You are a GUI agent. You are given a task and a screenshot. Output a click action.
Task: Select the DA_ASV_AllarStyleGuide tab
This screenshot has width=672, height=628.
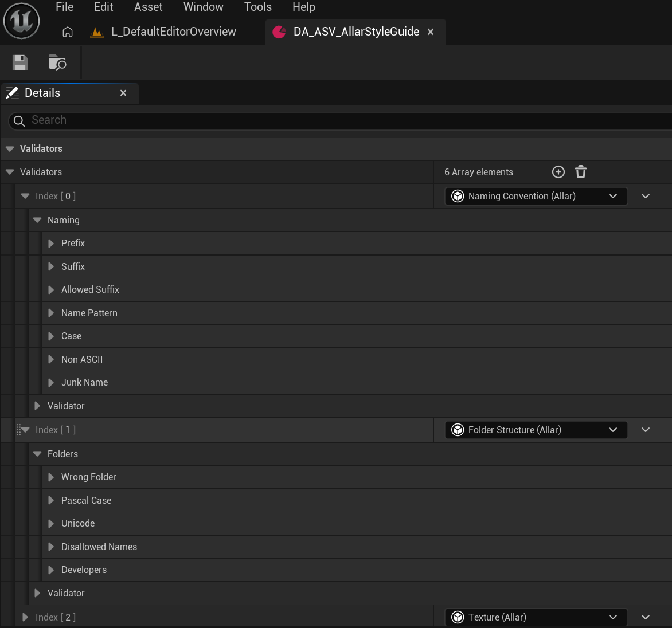[355, 32]
